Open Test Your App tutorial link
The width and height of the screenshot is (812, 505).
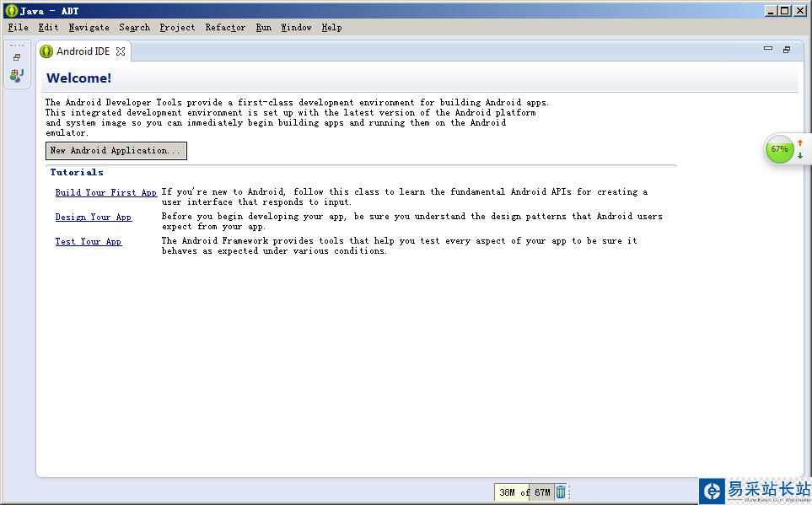[x=89, y=241]
